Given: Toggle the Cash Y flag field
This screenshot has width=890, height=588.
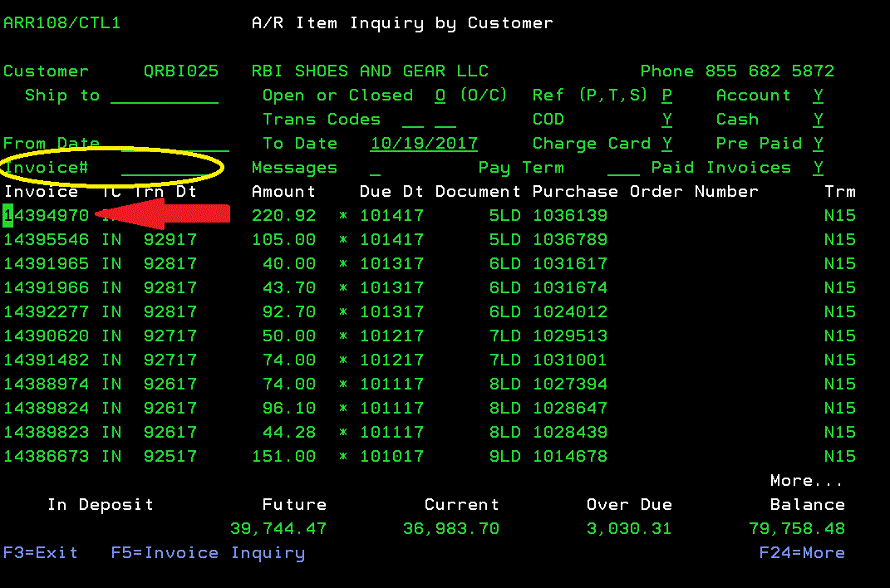Looking at the screenshot, I should pyautogui.click(x=819, y=120).
